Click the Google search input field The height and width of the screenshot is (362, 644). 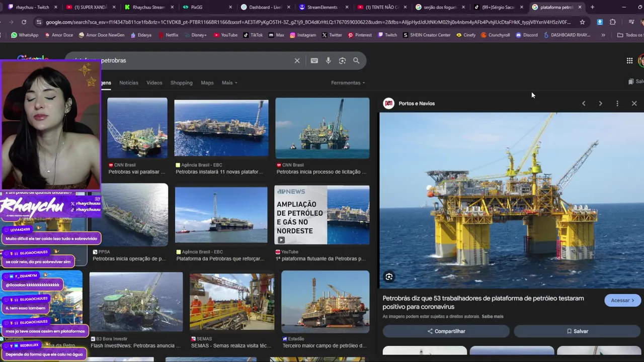[196, 60]
